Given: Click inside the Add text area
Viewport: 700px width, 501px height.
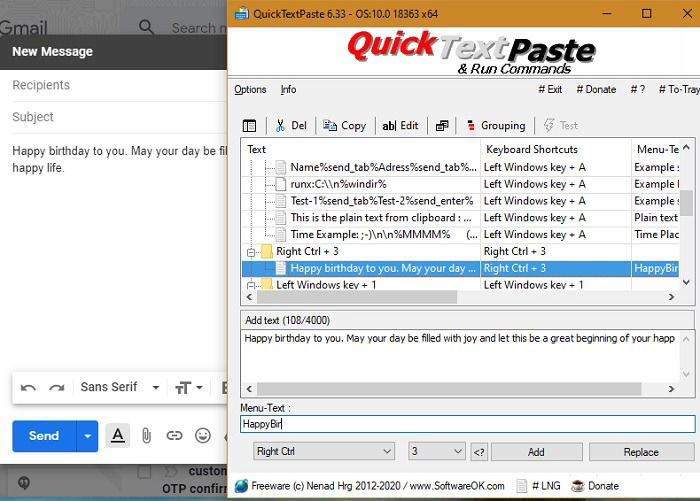Looking at the screenshot, I should coord(460,355).
